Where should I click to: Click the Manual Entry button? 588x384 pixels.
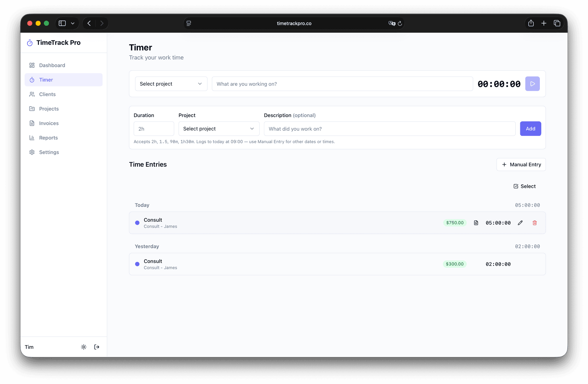521,164
